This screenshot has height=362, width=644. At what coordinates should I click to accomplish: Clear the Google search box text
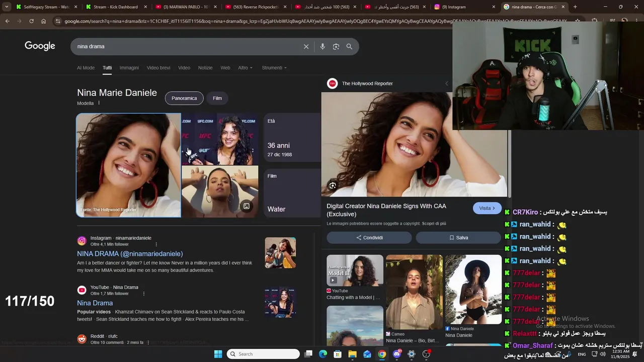tap(306, 46)
